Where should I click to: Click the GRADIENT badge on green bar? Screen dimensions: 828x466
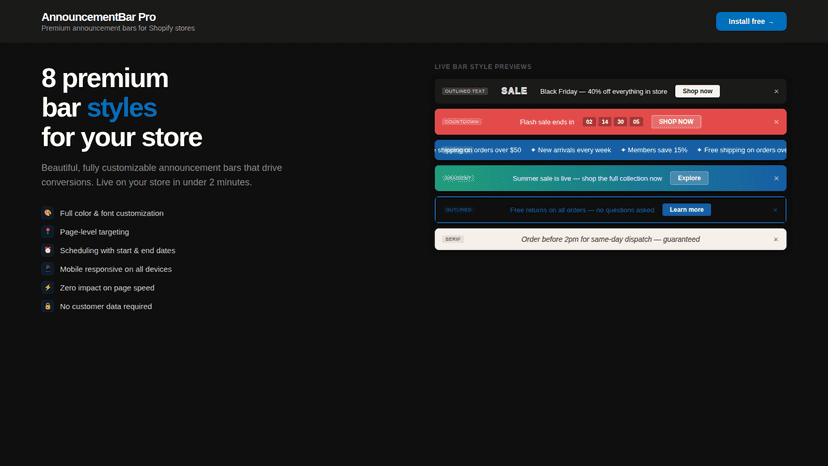[x=458, y=178]
